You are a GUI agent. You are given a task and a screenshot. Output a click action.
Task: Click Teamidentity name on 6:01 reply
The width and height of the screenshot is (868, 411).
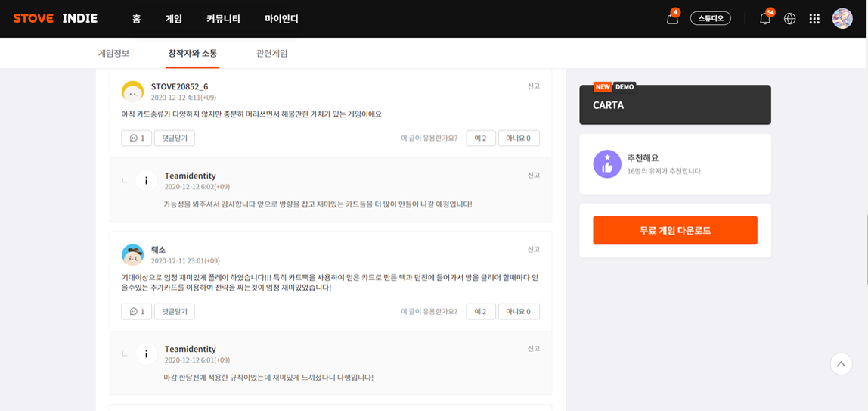(190, 349)
